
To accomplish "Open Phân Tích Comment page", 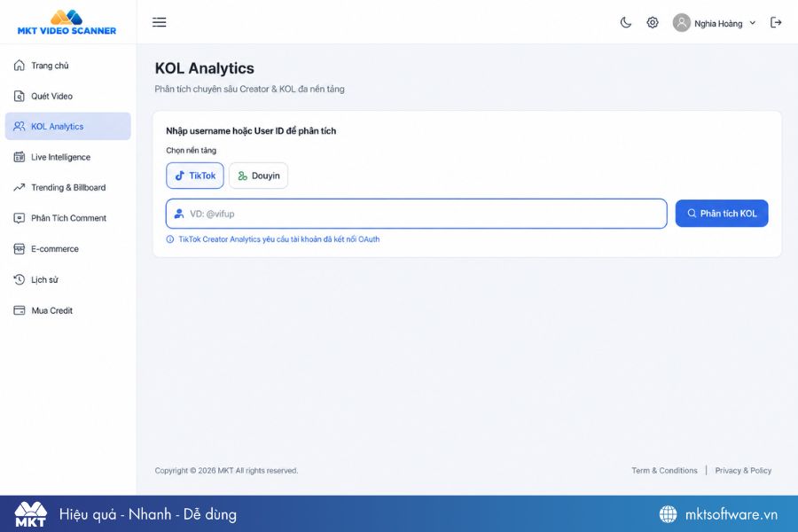I will [67, 218].
